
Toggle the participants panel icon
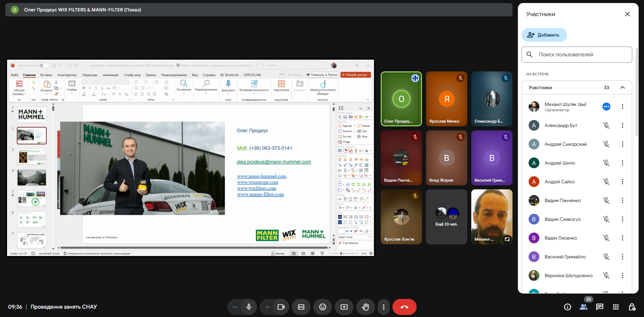pyautogui.click(x=584, y=307)
